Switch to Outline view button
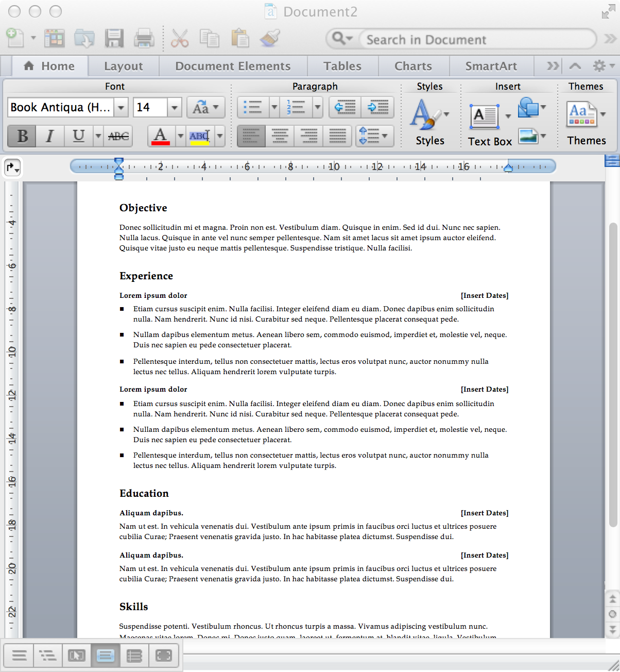The height and width of the screenshot is (672, 620). click(48, 656)
